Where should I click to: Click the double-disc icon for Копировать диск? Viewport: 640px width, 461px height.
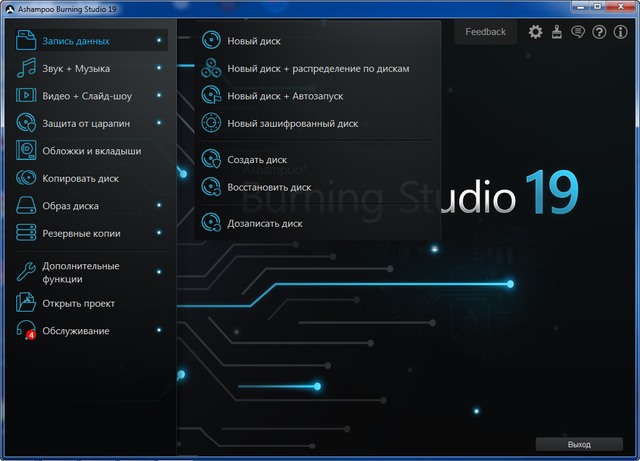pos(26,178)
